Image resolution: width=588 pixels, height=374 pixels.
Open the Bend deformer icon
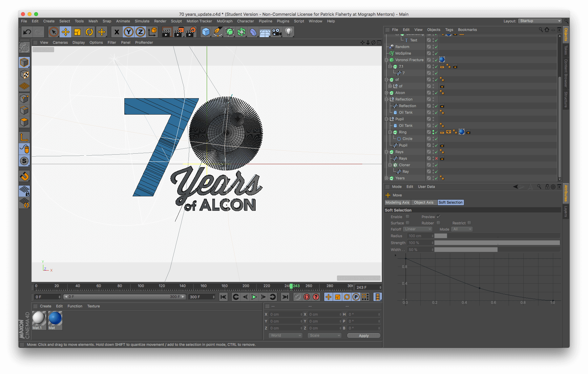[253, 32]
